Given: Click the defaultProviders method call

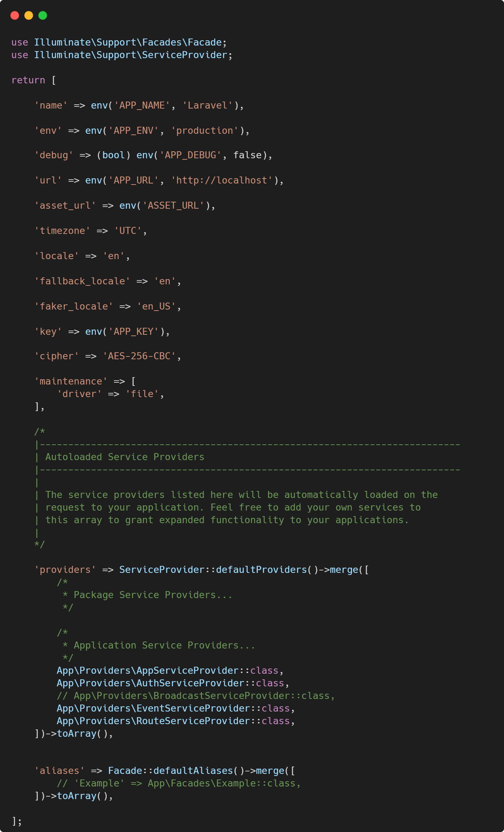Looking at the screenshot, I should click(261, 570).
